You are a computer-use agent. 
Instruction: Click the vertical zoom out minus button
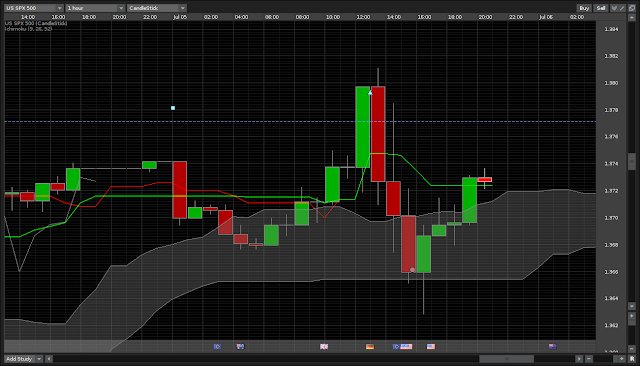point(631,348)
